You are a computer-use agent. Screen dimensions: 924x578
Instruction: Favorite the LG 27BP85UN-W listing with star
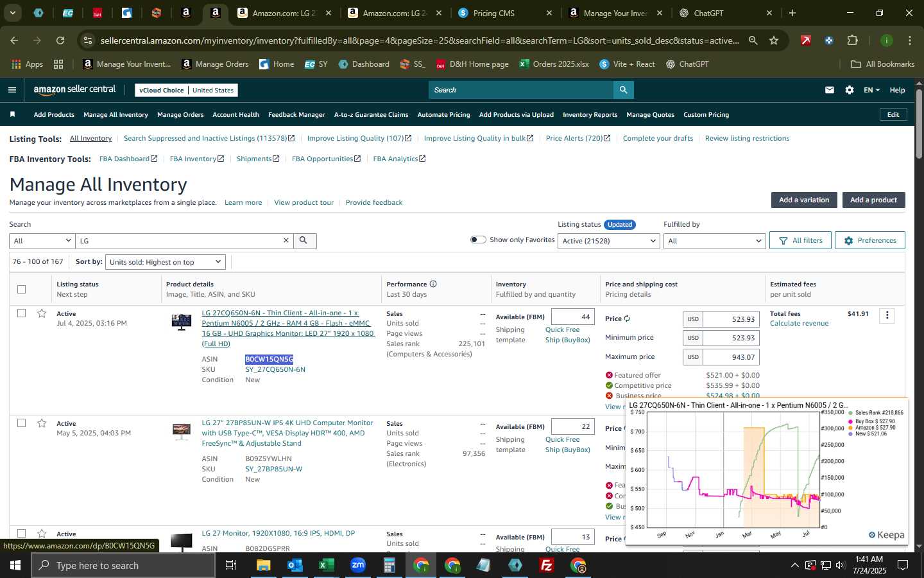42,423
